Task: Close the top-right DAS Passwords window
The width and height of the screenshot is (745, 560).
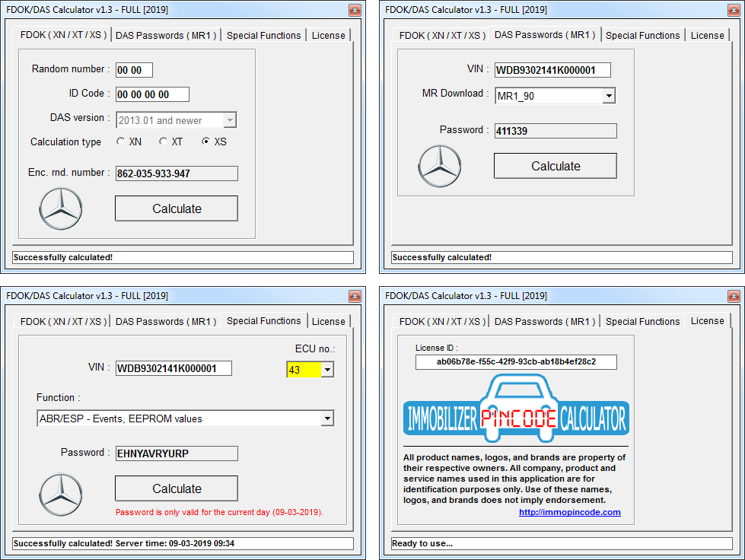Action: click(x=734, y=10)
